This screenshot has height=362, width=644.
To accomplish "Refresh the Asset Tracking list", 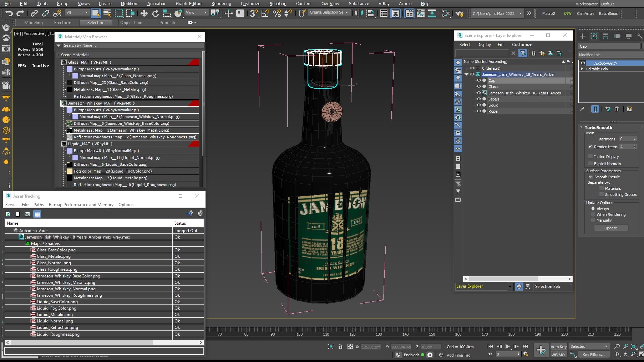I will point(8,214).
